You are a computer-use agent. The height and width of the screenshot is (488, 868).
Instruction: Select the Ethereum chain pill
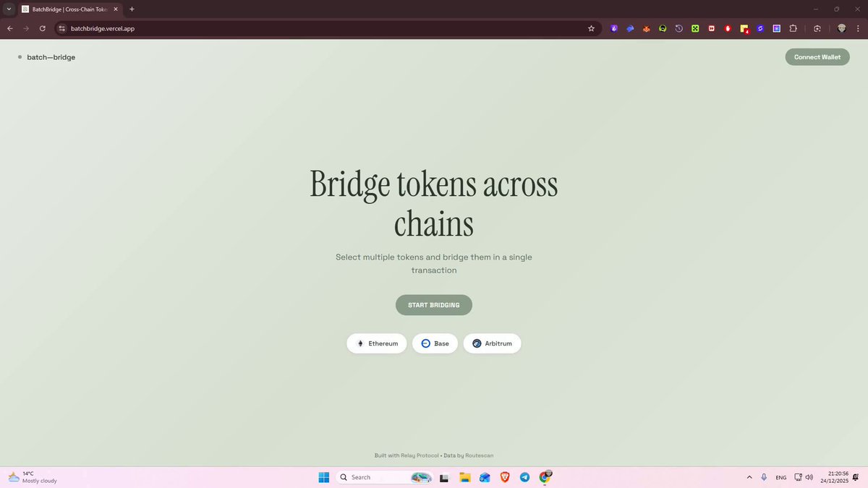[x=377, y=343]
